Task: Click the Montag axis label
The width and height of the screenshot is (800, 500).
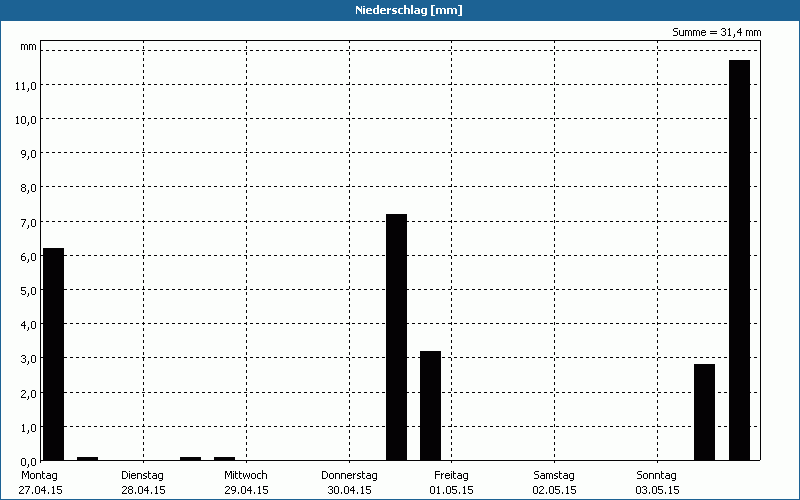Action: point(39,475)
